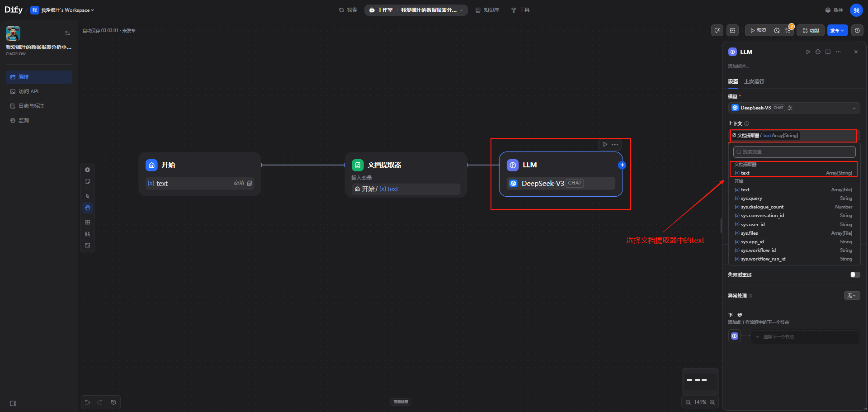
Task: Open the 工作室 (Studio) tab
Action: pyautogui.click(x=381, y=10)
